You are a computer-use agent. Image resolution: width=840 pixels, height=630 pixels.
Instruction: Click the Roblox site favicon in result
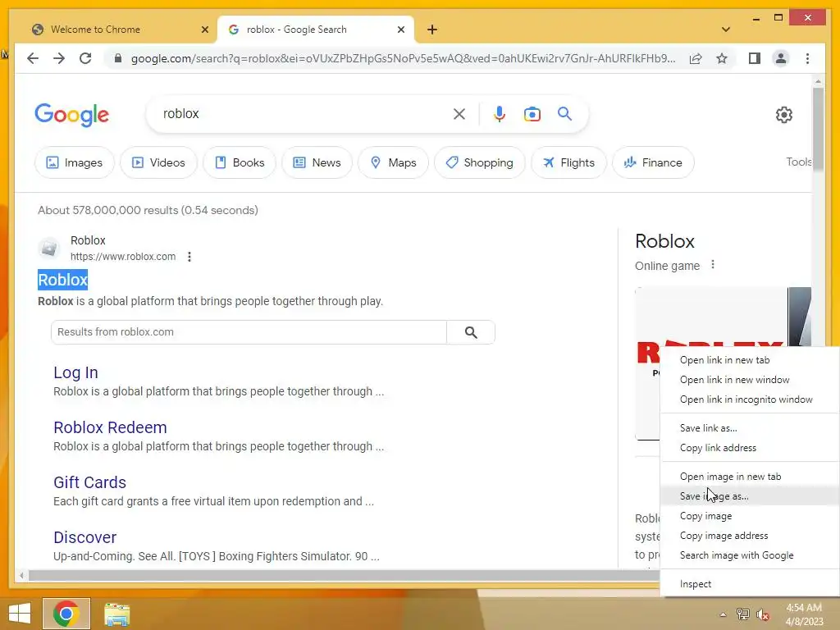coord(48,248)
